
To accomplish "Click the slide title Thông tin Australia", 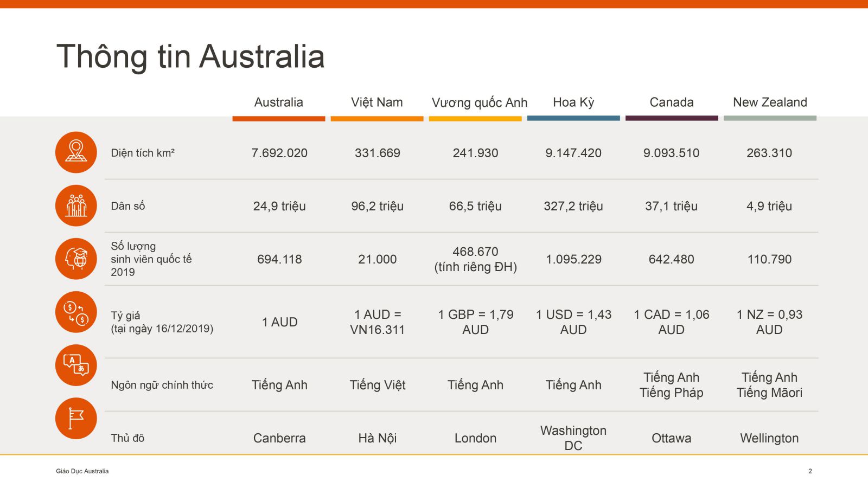I will coord(190,56).
